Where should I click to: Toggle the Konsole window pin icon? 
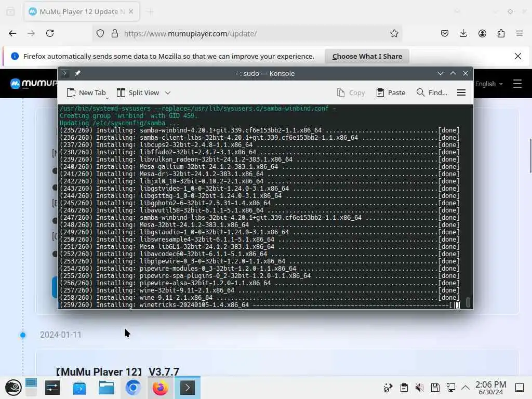[x=77, y=73]
